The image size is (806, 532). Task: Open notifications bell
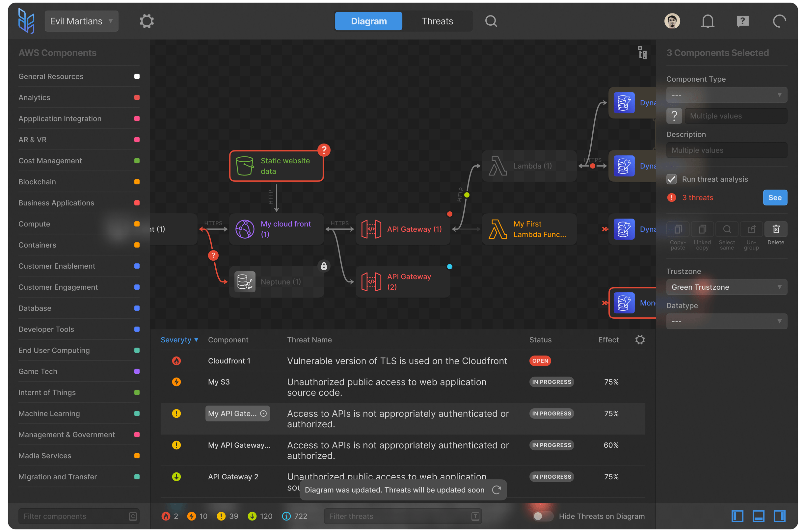(x=708, y=21)
